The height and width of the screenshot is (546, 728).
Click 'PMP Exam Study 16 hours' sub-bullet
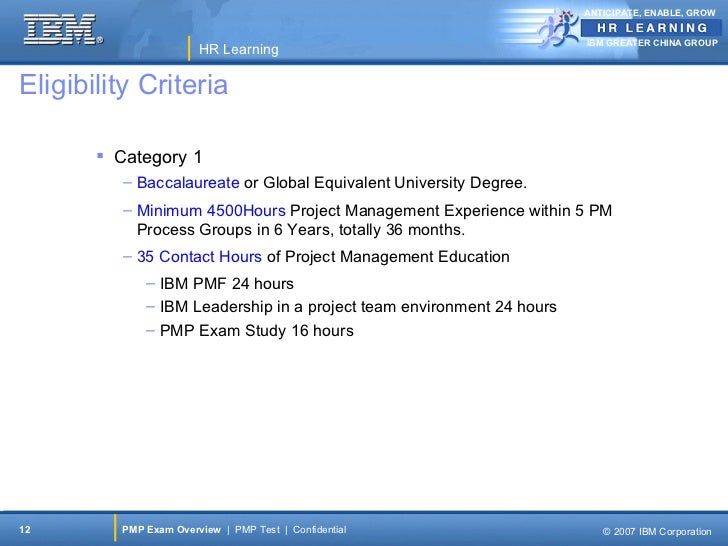point(257,331)
